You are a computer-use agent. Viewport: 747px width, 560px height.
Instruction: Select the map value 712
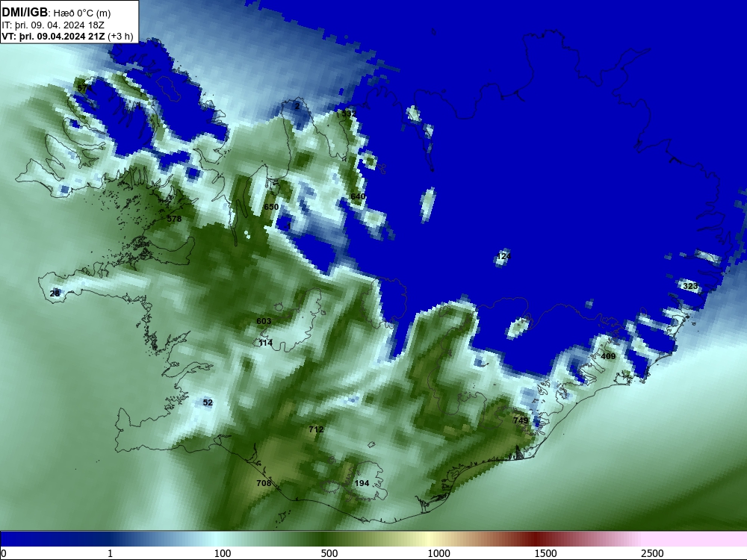pyautogui.click(x=316, y=429)
